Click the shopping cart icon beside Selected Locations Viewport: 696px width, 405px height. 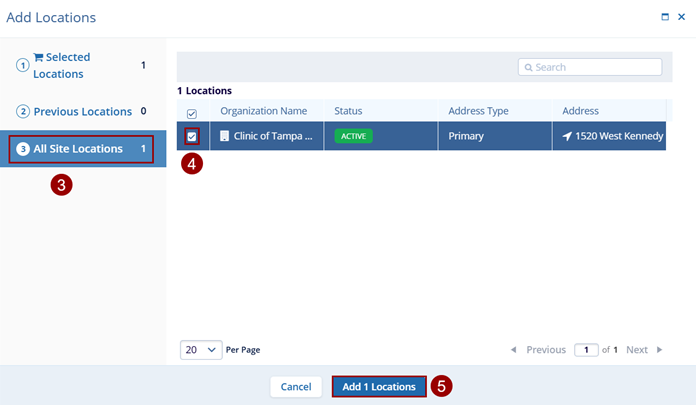coord(38,58)
